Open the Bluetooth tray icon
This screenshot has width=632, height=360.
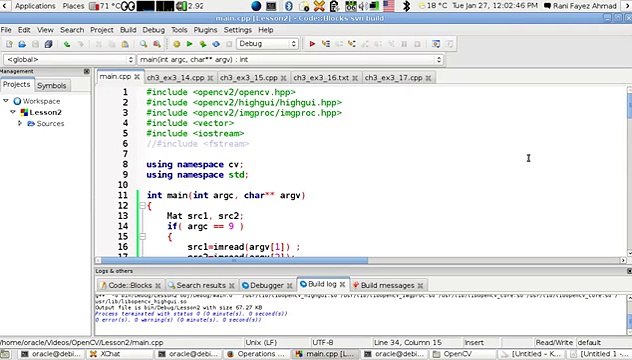(289, 6)
